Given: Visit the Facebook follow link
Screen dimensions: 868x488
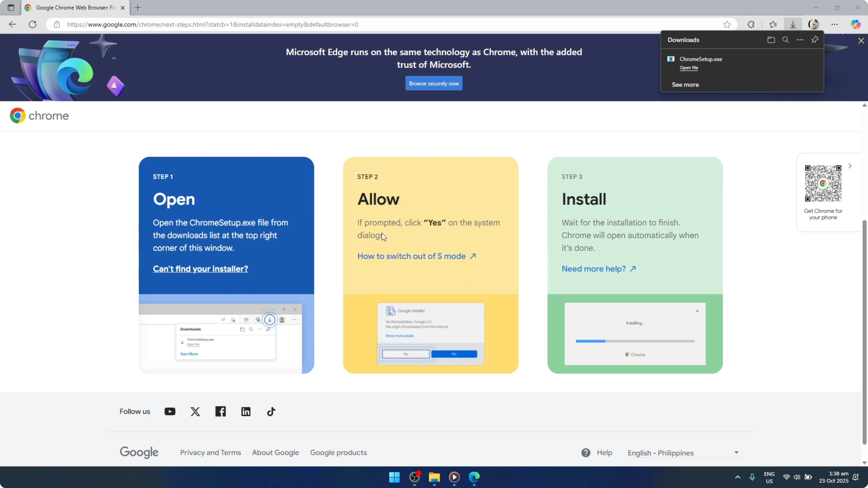Looking at the screenshot, I should coord(220,412).
